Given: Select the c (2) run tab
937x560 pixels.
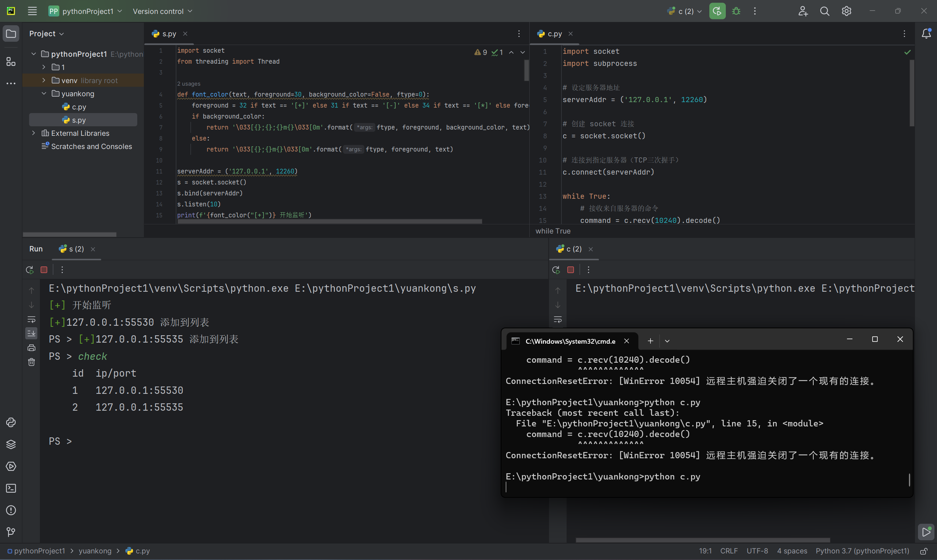Looking at the screenshot, I should (x=574, y=249).
